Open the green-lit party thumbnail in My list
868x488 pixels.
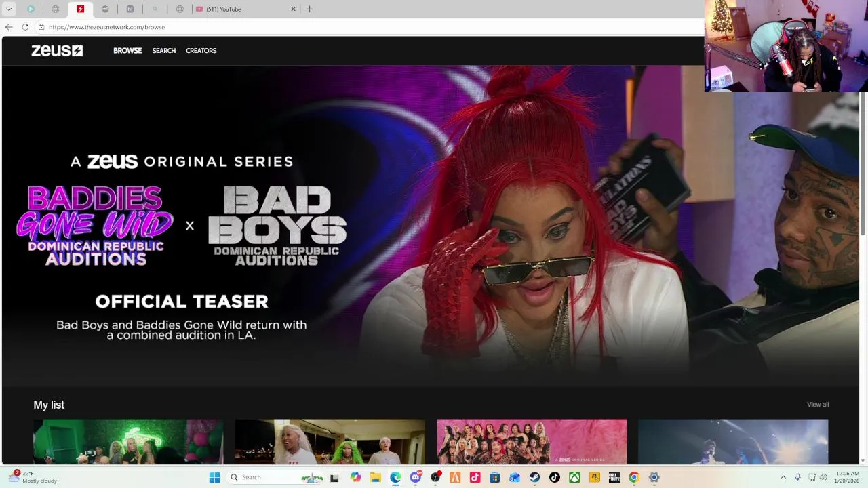coord(128,441)
